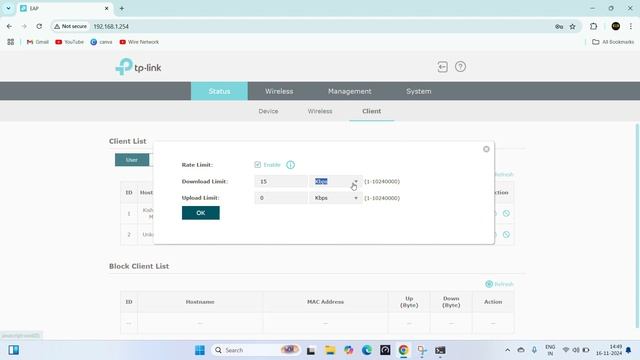
Task: Open the Wire Network bookmark
Action: pos(139,42)
